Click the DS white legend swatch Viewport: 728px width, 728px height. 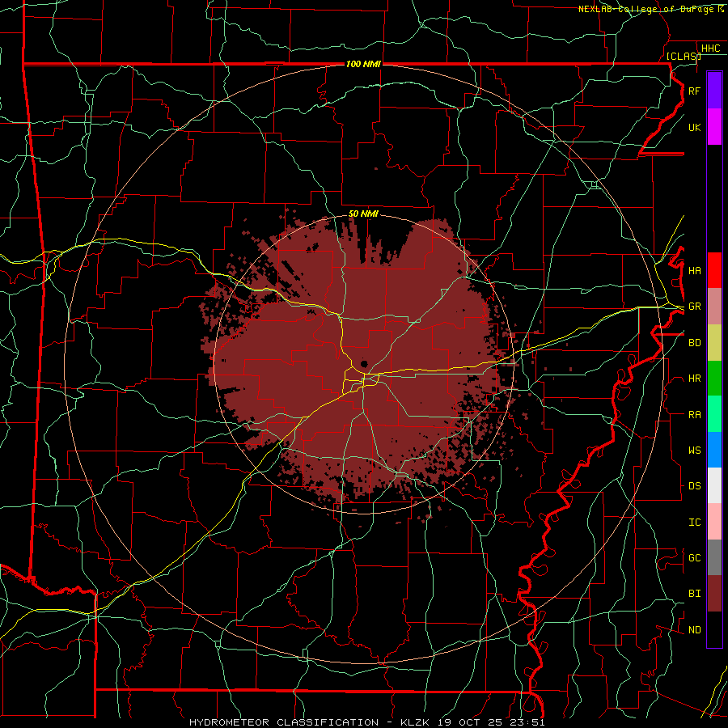714,485
